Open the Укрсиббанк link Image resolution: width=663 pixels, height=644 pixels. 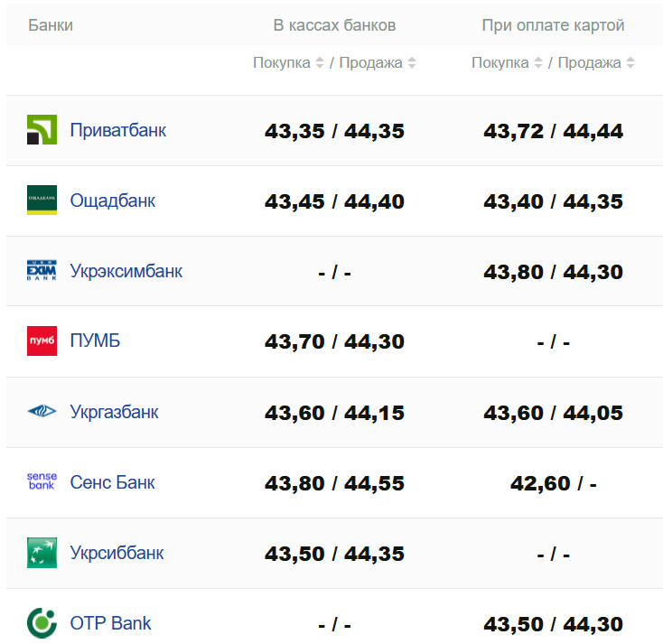[x=117, y=553]
